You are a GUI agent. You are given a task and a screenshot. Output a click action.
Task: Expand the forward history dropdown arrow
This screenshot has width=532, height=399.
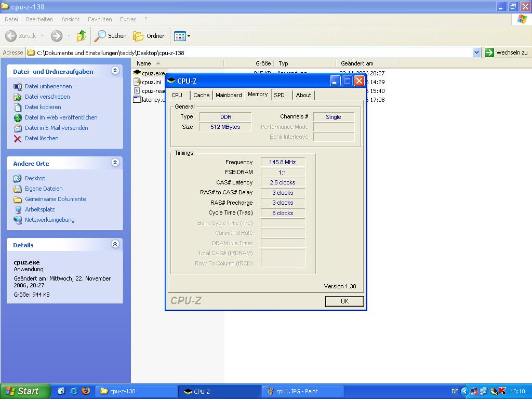69,36
